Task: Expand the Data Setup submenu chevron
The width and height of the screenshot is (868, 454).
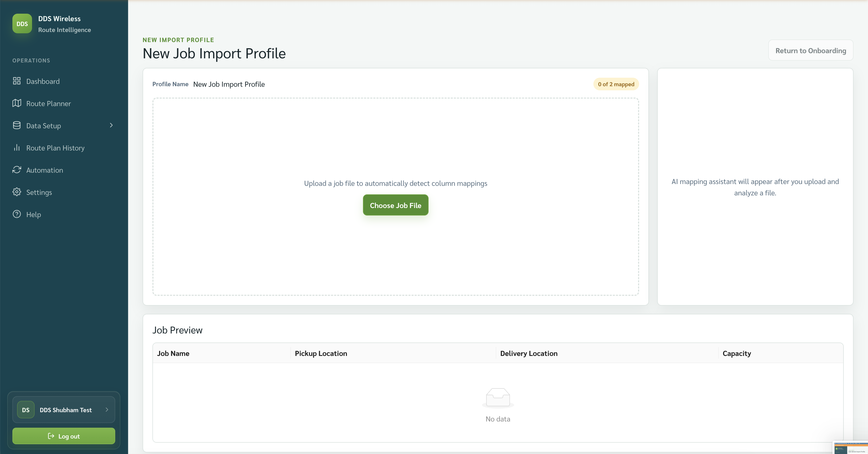Action: (111, 125)
